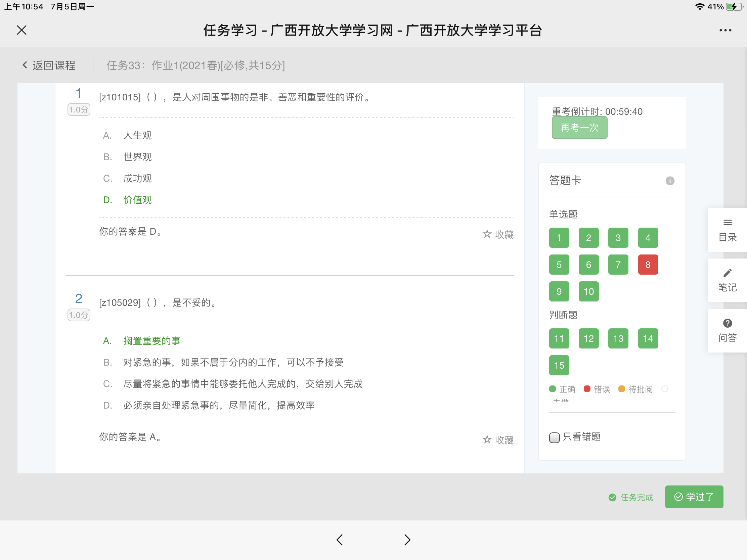Open the 目录 catalog sidebar panel
Image resolution: width=747 pixels, height=560 pixels.
click(x=727, y=230)
